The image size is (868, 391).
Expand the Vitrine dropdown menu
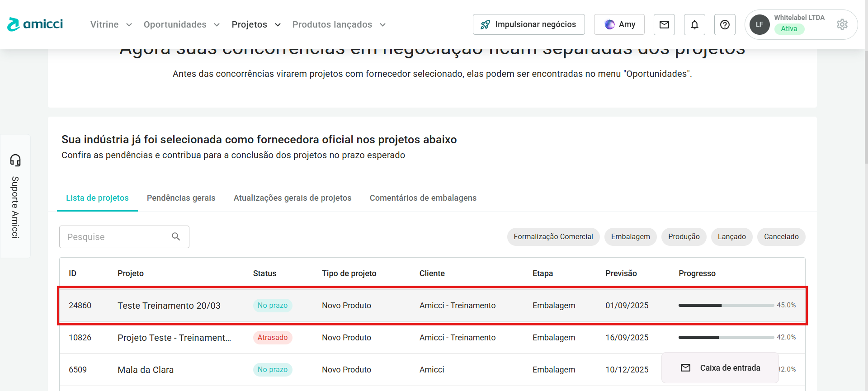point(111,24)
